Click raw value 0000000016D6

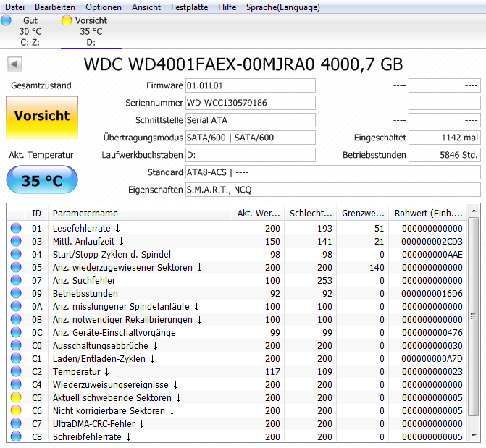pos(432,293)
